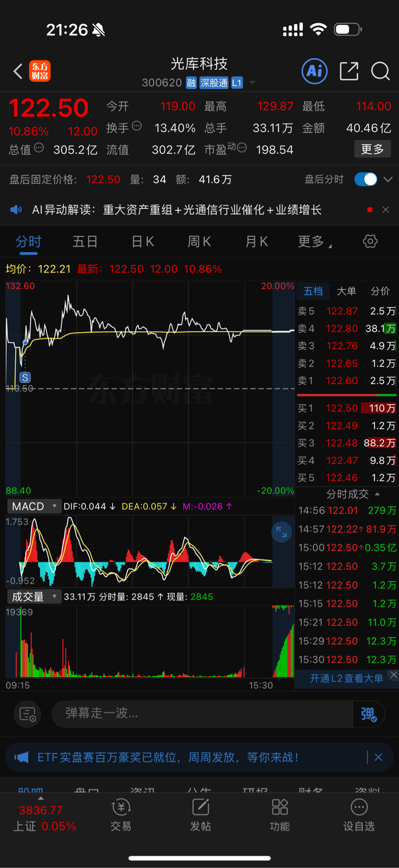399x868 pixels.
Task: Tap 开通L2查看大单 link
Action: click(347, 679)
